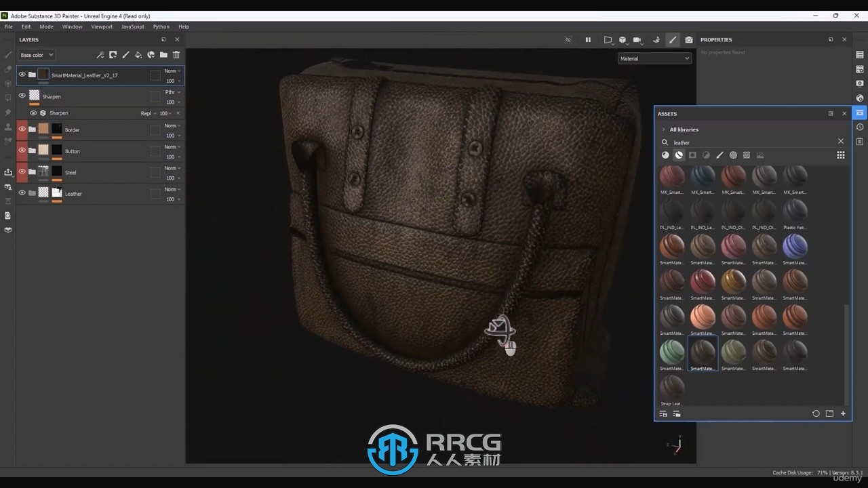The width and height of the screenshot is (868, 488).
Task: Open the opacity slider on the Button layer
Action: click(172, 157)
